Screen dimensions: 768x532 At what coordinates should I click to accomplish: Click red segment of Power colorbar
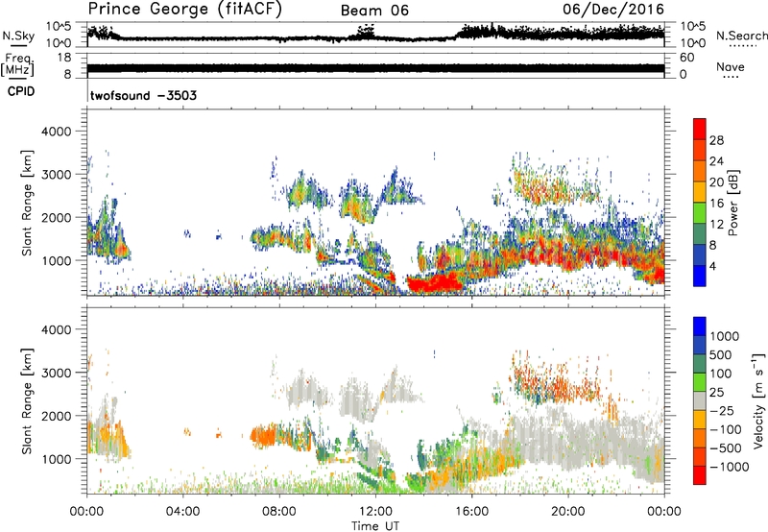click(700, 129)
